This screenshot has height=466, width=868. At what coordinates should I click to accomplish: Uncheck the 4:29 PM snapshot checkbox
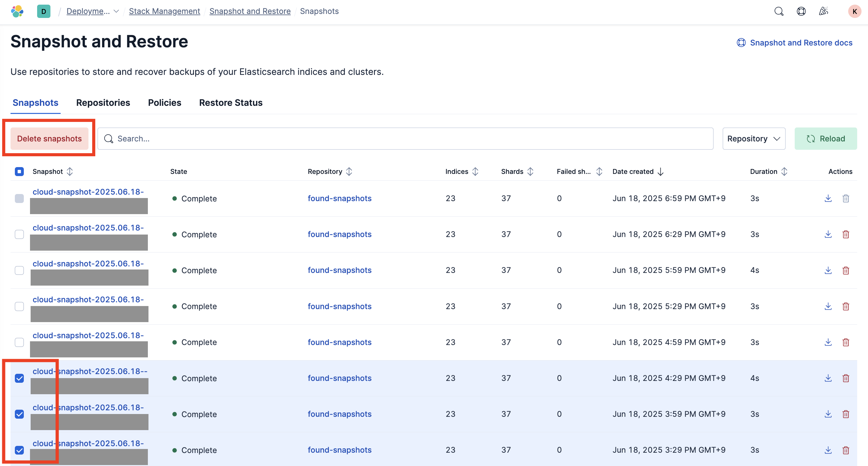(x=19, y=378)
